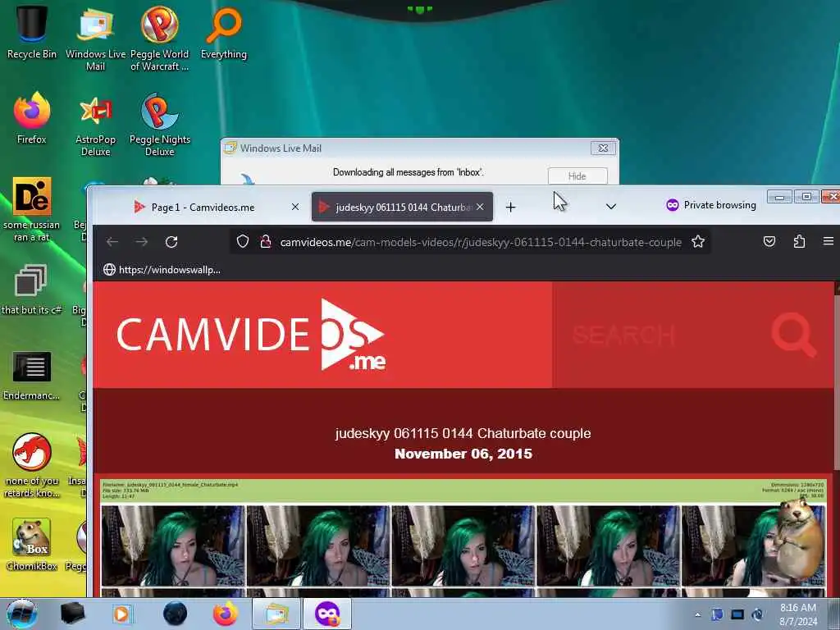Switch to Windows Live Mail on taskbar
This screenshot has height=630, width=840.
(276, 614)
